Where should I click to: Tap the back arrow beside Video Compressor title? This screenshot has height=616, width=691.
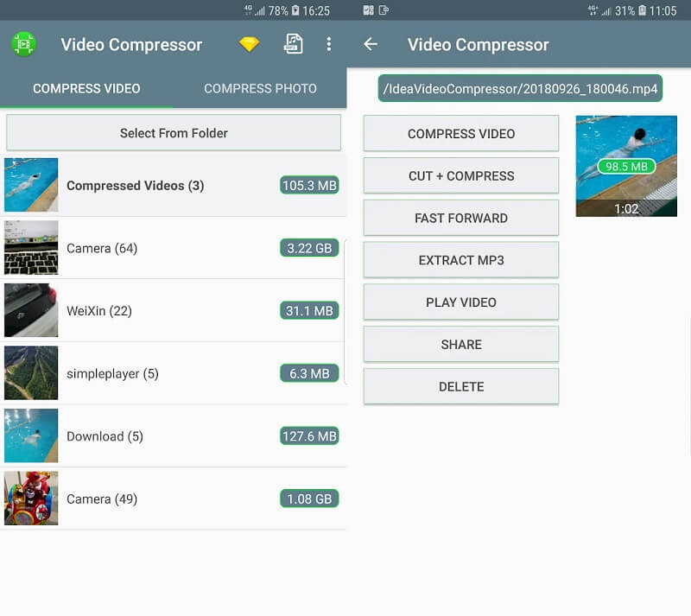point(371,44)
